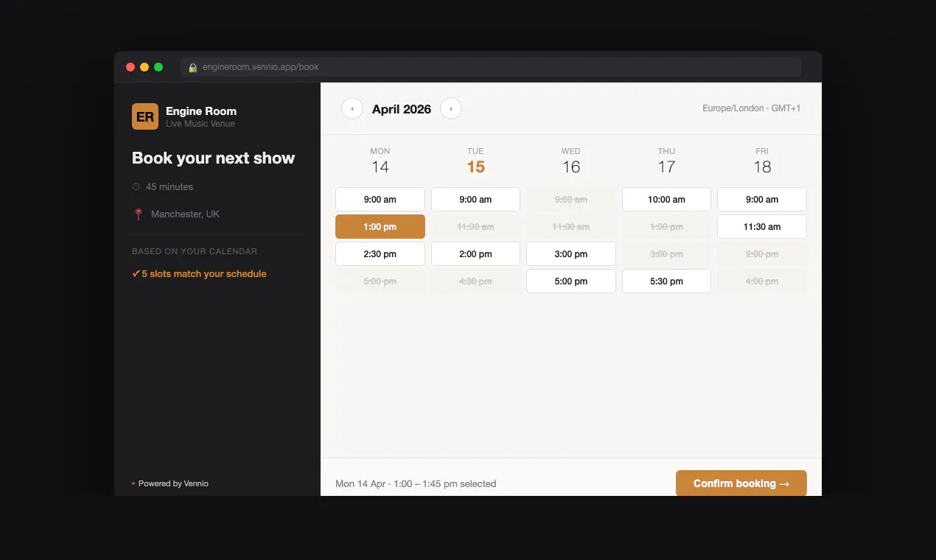Viewport: 936px width, 560px height.
Task: Maximize the window with green button
Action: (x=158, y=67)
